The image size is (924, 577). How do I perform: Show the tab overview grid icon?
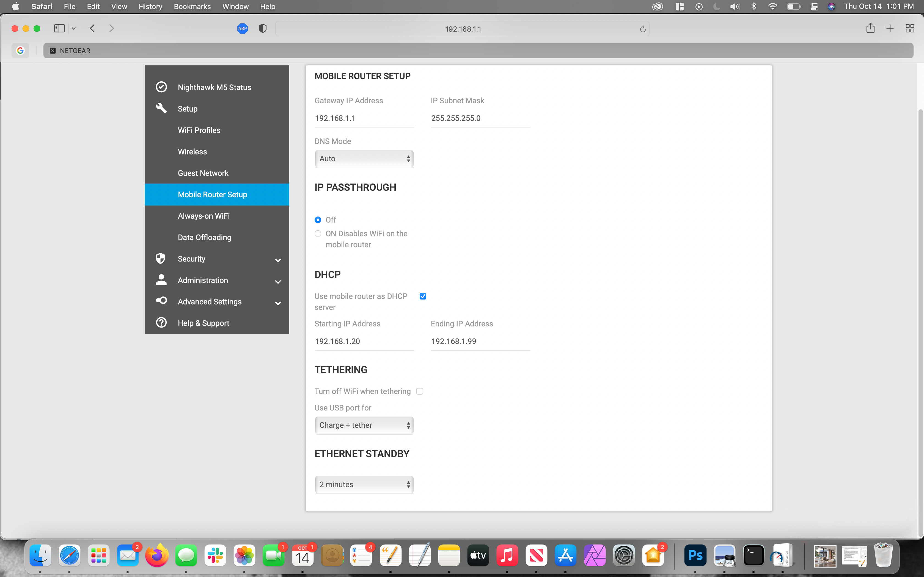tap(909, 28)
